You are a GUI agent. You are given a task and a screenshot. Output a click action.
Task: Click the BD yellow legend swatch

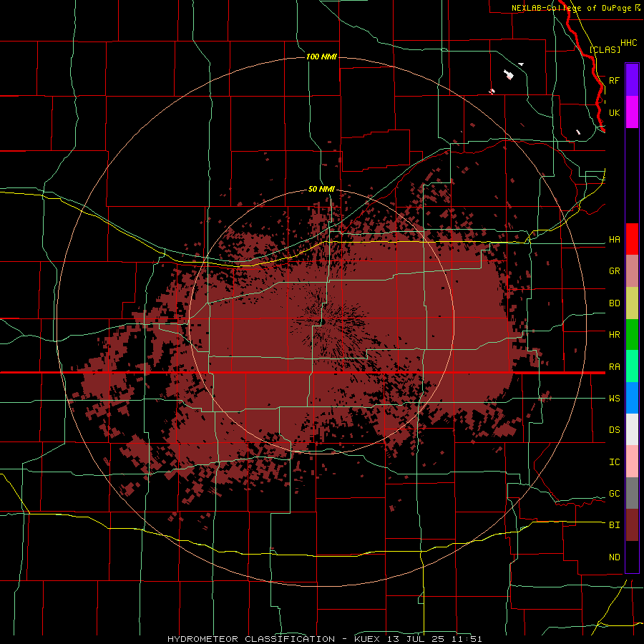point(632,303)
